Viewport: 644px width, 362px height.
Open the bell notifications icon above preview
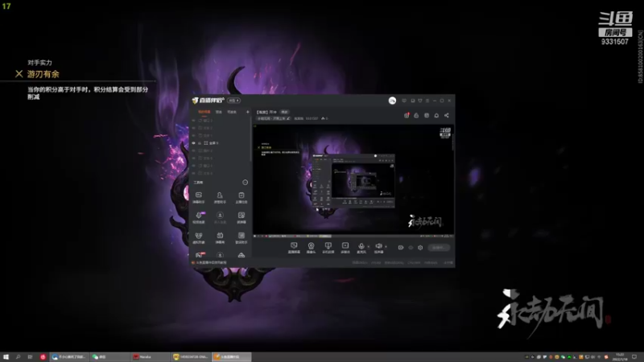coord(436,115)
